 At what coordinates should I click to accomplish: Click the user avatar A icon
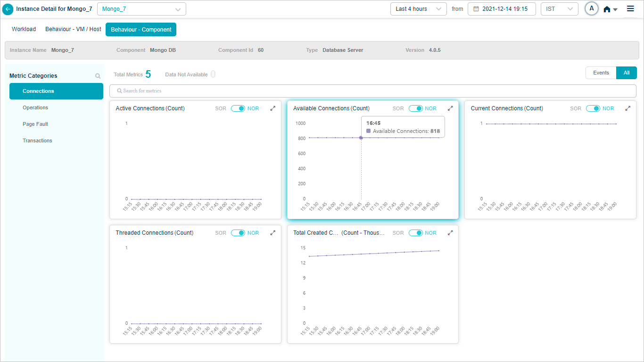point(591,8)
